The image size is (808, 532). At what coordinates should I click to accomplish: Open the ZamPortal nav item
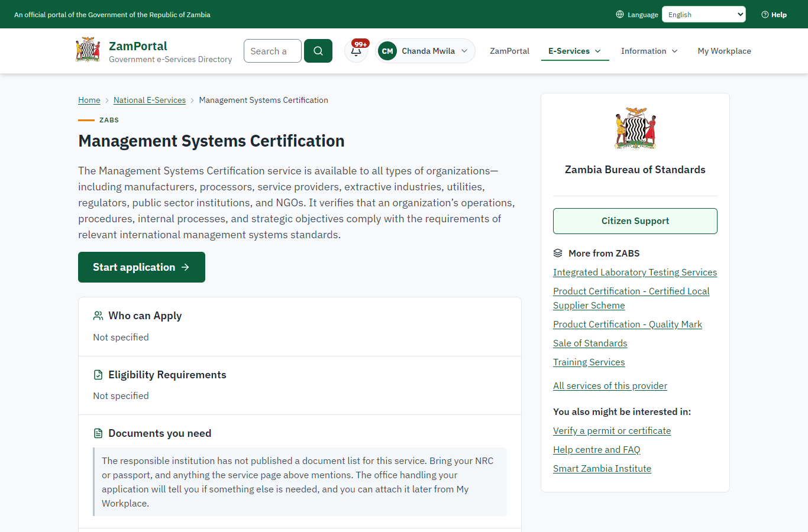pyautogui.click(x=509, y=51)
